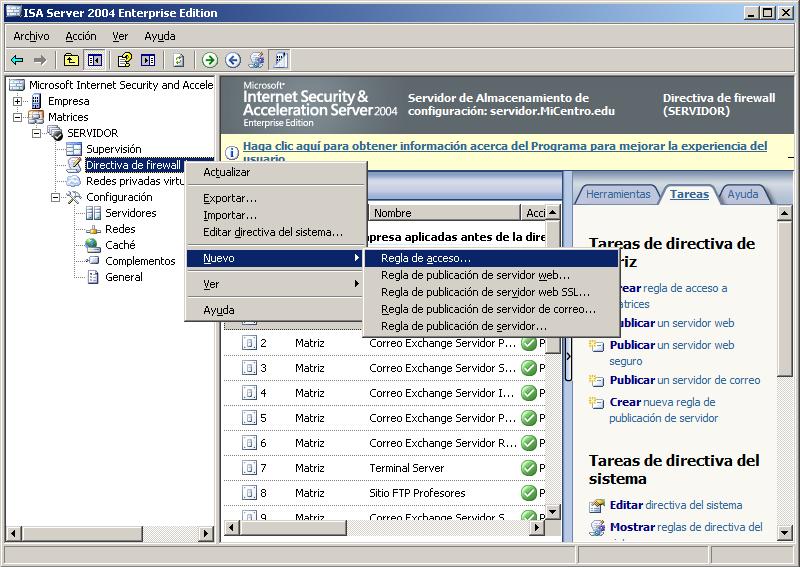
Task: Click the Up one level folder icon
Action: 71,60
